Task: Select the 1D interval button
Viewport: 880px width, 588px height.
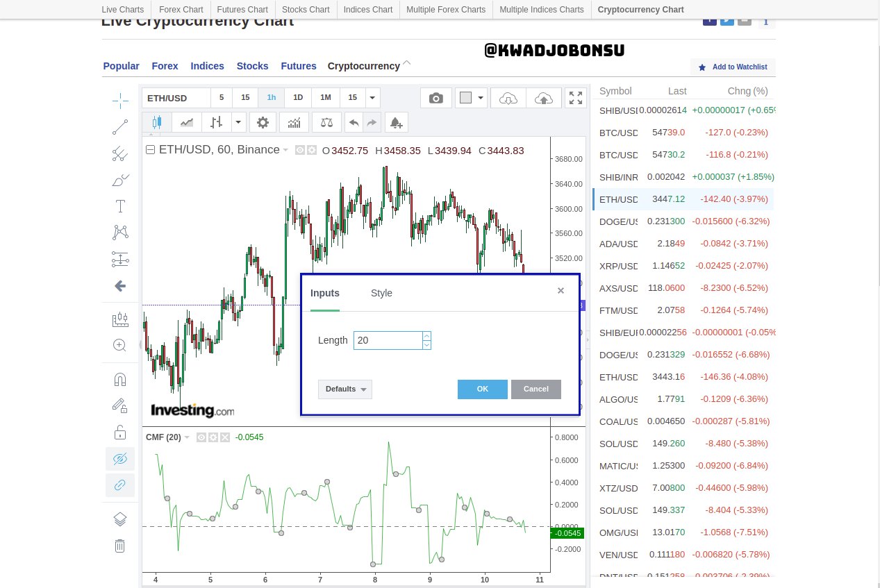Action: (298, 98)
